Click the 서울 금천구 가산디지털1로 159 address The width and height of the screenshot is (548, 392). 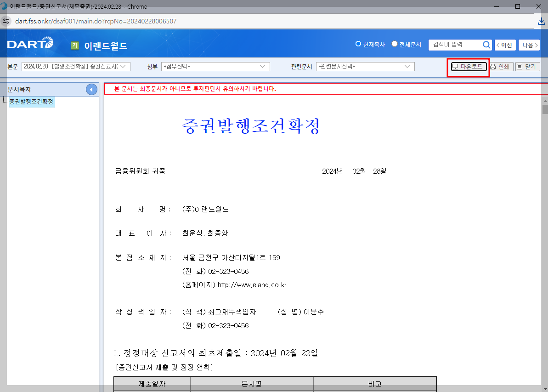[231, 258]
